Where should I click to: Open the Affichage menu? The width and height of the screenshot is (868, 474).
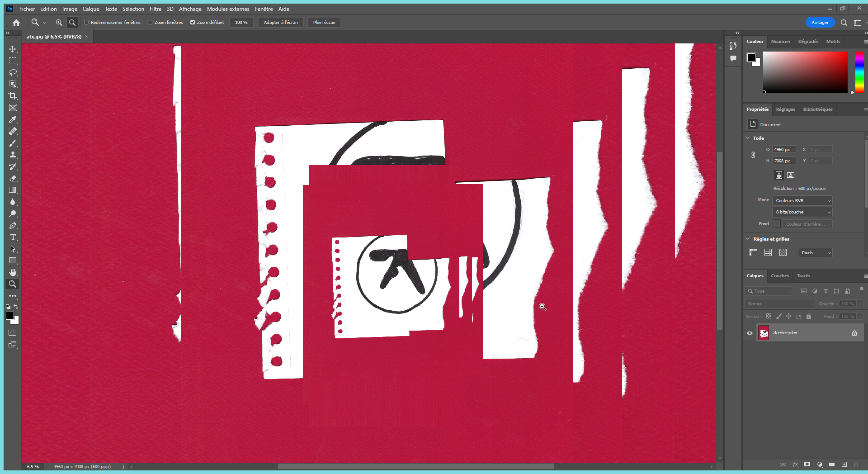click(190, 9)
